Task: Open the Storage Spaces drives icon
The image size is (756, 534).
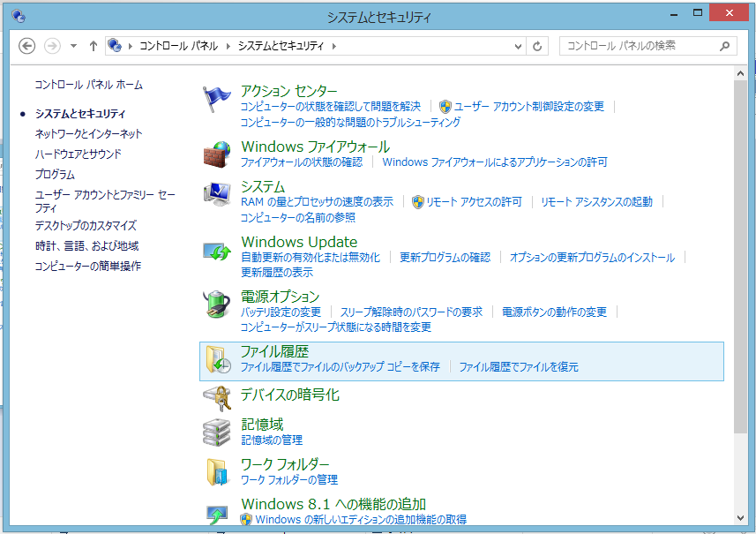Action: (x=216, y=432)
